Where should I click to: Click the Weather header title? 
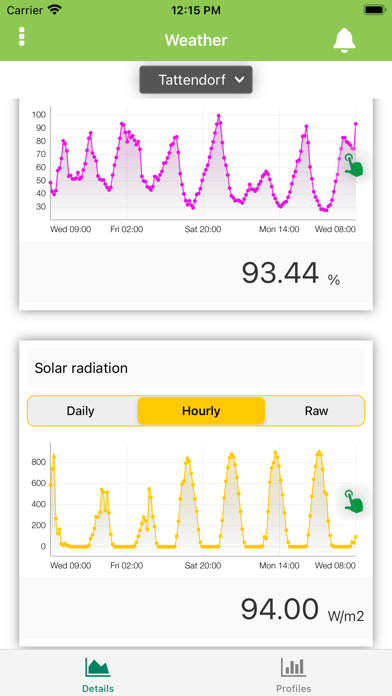click(x=196, y=40)
